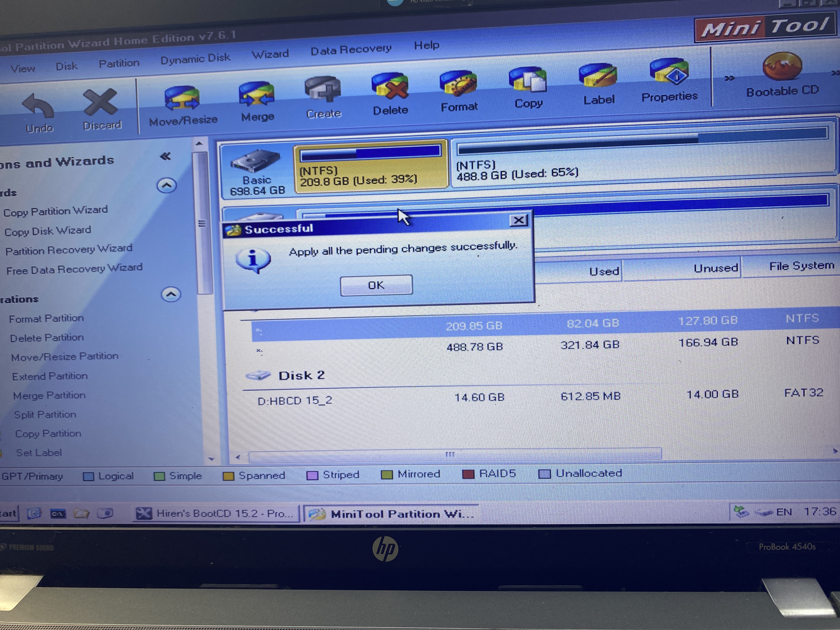Click Delete Partition in sidebar
The image size is (840, 630).
point(47,337)
